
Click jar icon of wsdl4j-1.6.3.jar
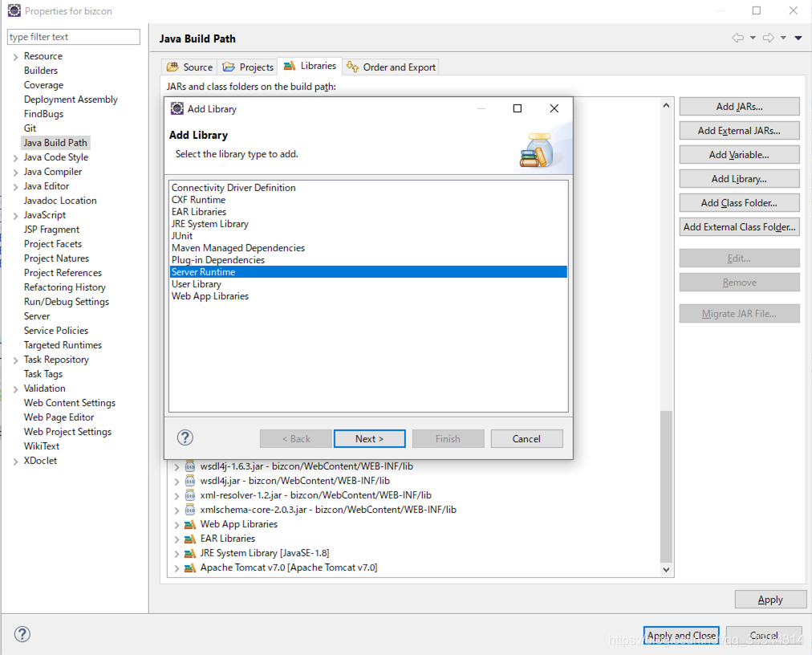(x=190, y=466)
